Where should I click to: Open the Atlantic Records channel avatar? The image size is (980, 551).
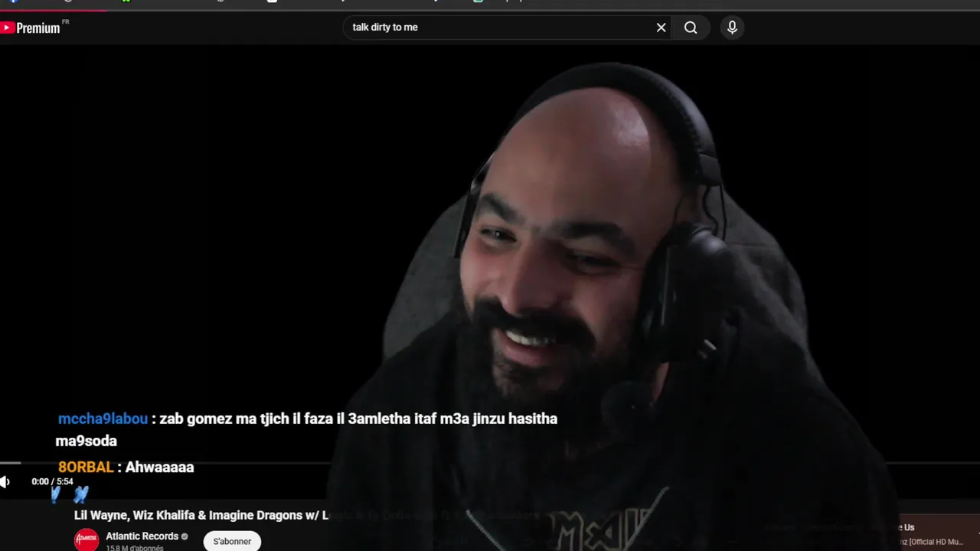(87, 540)
